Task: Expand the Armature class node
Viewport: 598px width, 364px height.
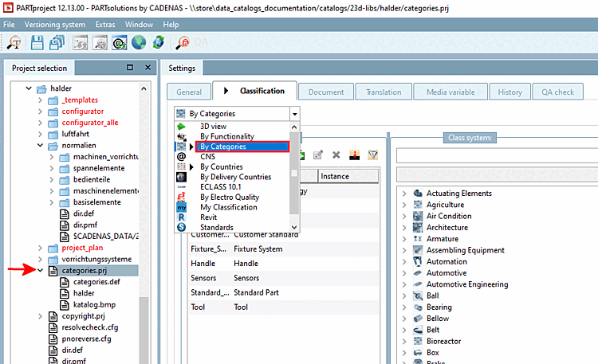Action: 404,239
